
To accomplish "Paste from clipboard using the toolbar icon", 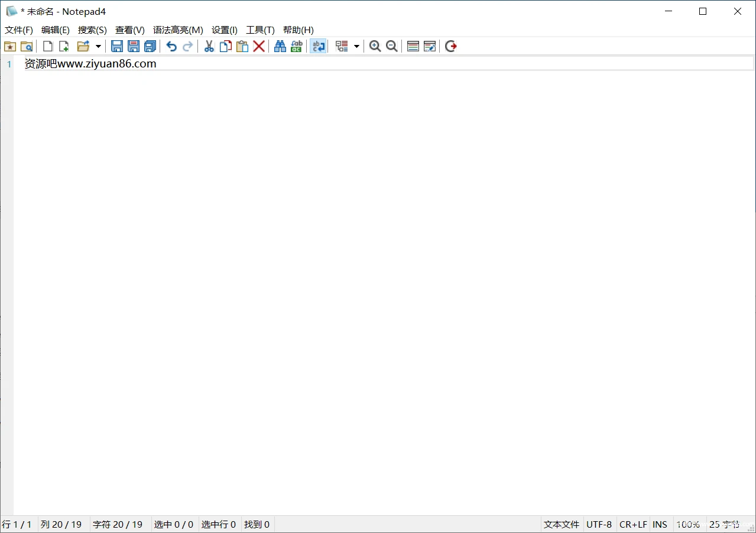I will click(x=242, y=46).
